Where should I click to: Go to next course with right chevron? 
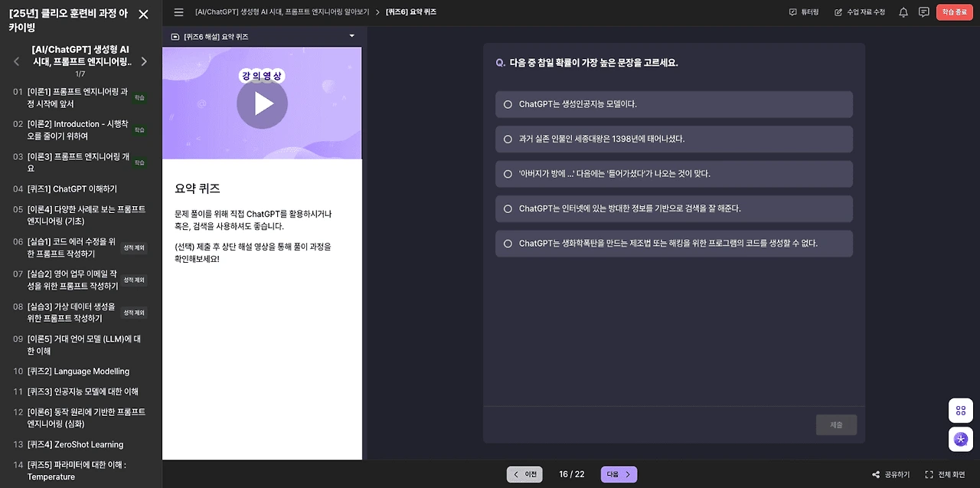pyautogui.click(x=144, y=61)
